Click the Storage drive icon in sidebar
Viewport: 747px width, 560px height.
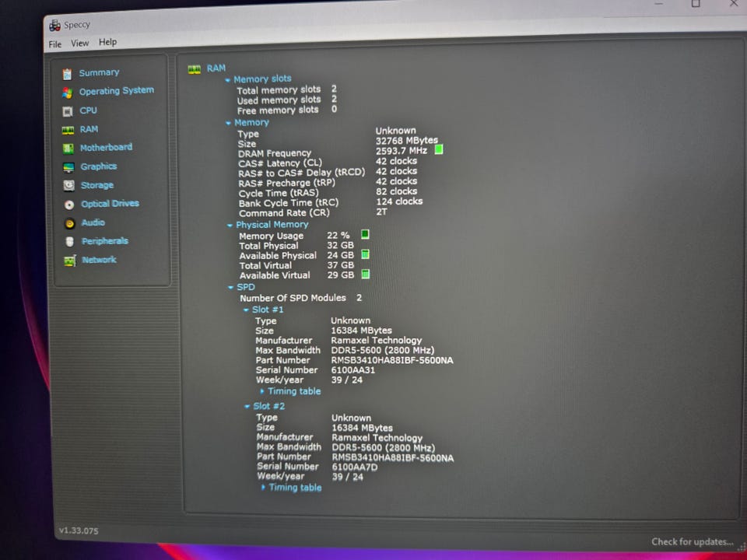click(x=69, y=186)
